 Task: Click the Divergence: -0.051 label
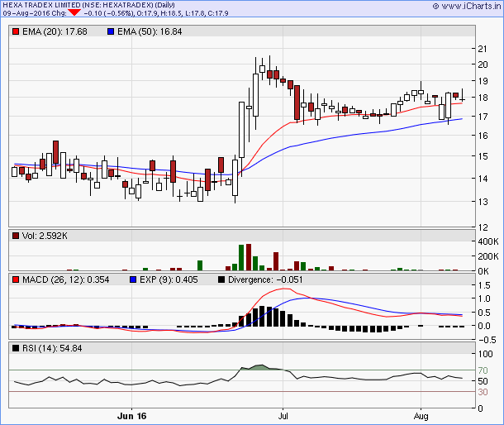pyautogui.click(x=265, y=279)
